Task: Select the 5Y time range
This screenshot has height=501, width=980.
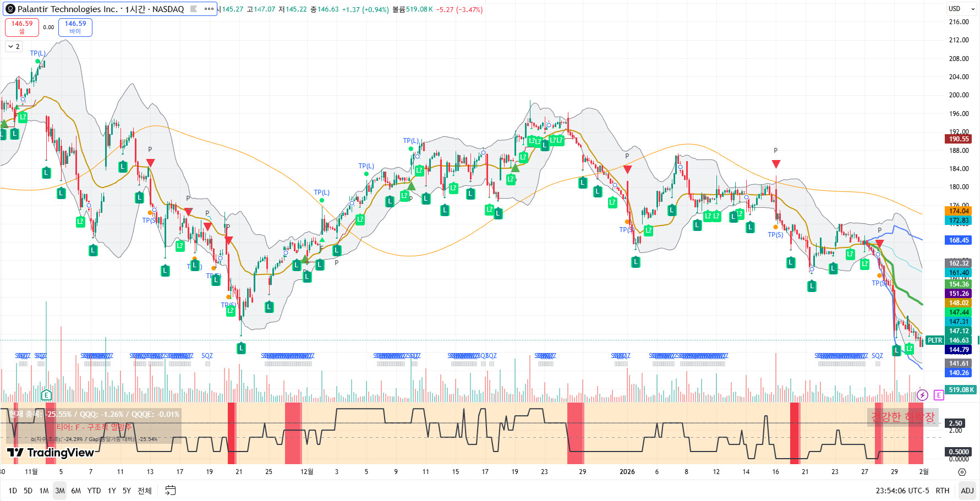Action: (x=127, y=491)
